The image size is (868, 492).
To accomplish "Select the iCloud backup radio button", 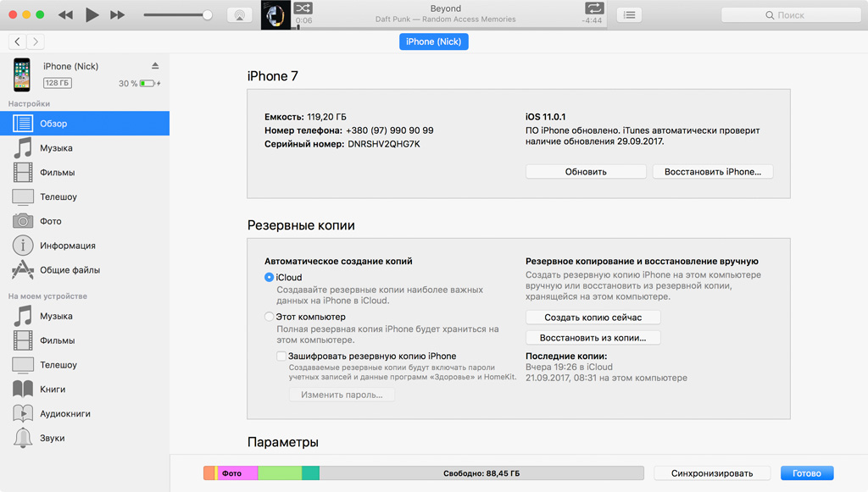I will point(269,277).
